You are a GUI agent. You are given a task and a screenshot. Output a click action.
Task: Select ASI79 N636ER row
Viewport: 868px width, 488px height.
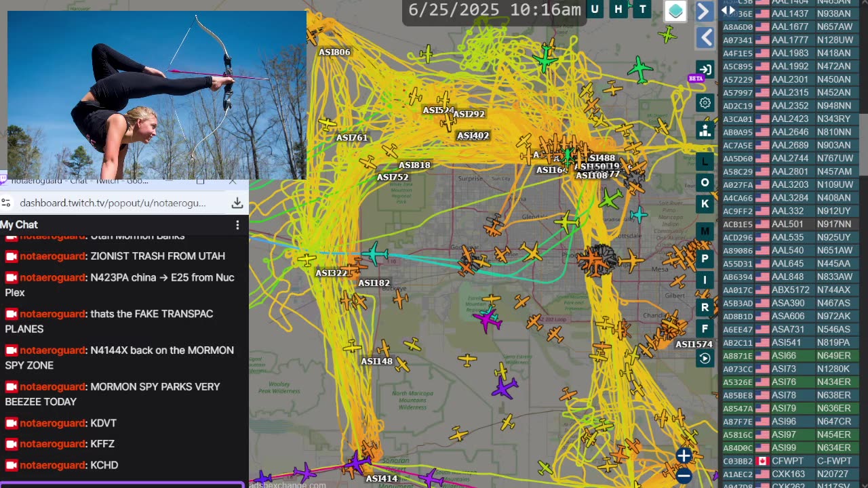[790, 408]
